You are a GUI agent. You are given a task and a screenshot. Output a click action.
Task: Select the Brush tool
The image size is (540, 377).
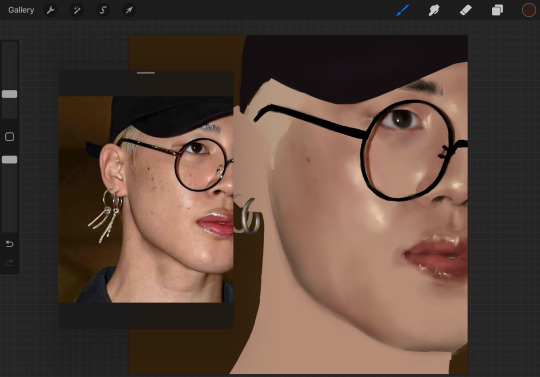pyautogui.click(x=402, y=10)
